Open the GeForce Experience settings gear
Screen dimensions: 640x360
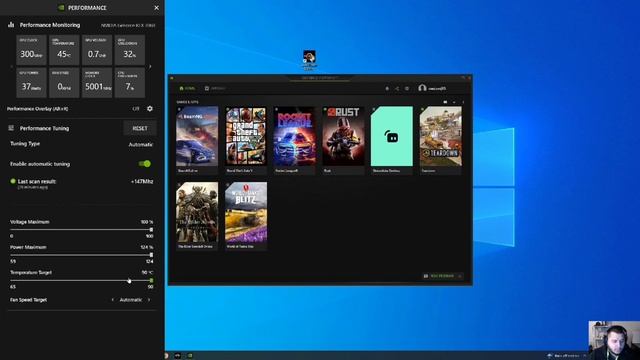(407, 88)
